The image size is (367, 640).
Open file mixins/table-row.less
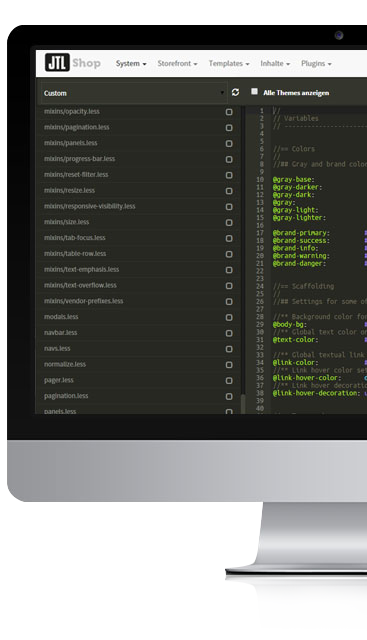coord(75,253)
